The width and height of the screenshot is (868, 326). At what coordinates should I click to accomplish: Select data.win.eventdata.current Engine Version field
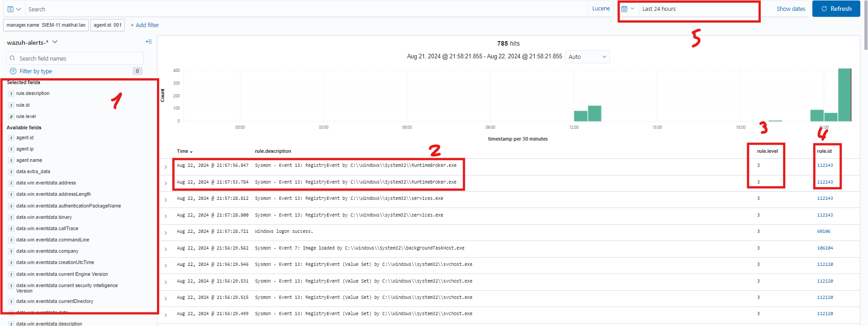pos(62,274)
